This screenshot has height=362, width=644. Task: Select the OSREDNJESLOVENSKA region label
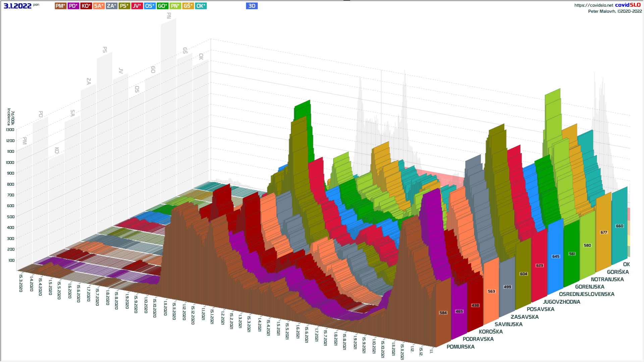point(587,294)
